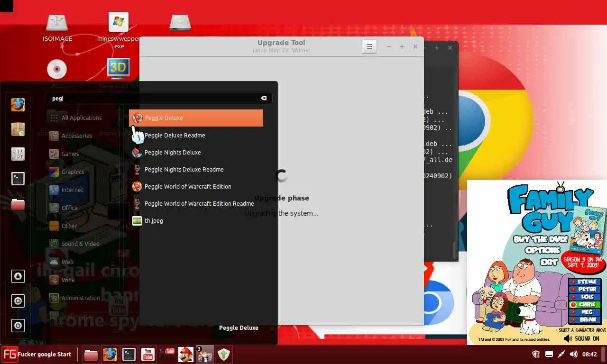Screen dimensions: 607x364
Task: Select the Graphics category
Action: [82, 172]
